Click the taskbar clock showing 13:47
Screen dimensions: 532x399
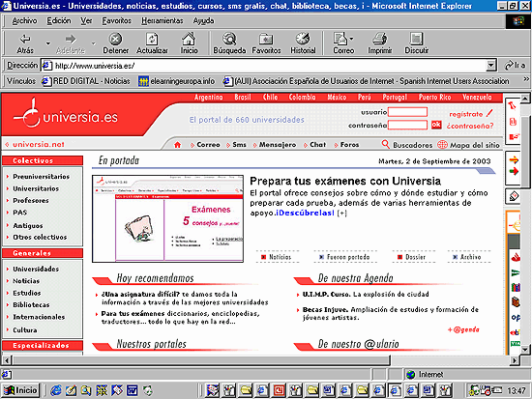[x=517, y=391]
